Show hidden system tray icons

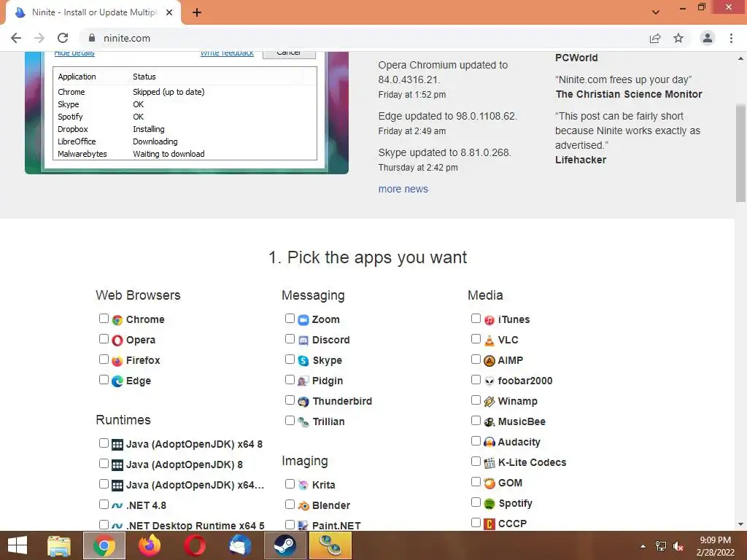643,546
